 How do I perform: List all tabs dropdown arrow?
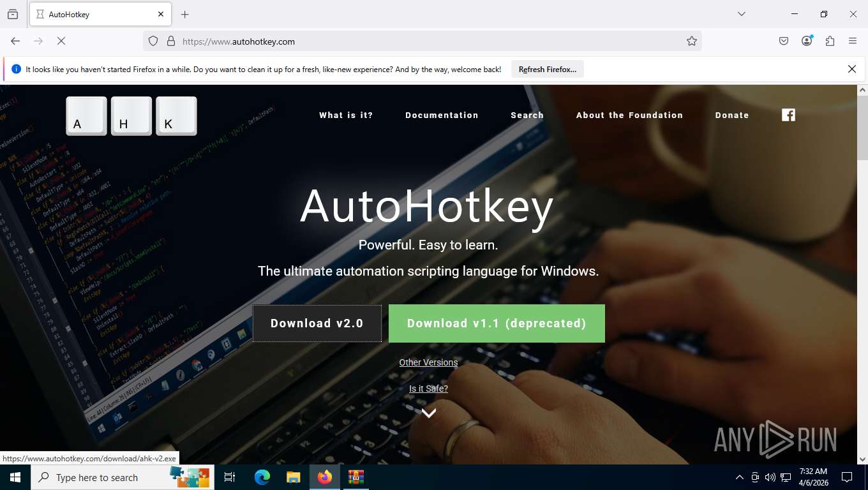[x=741, y=14]
